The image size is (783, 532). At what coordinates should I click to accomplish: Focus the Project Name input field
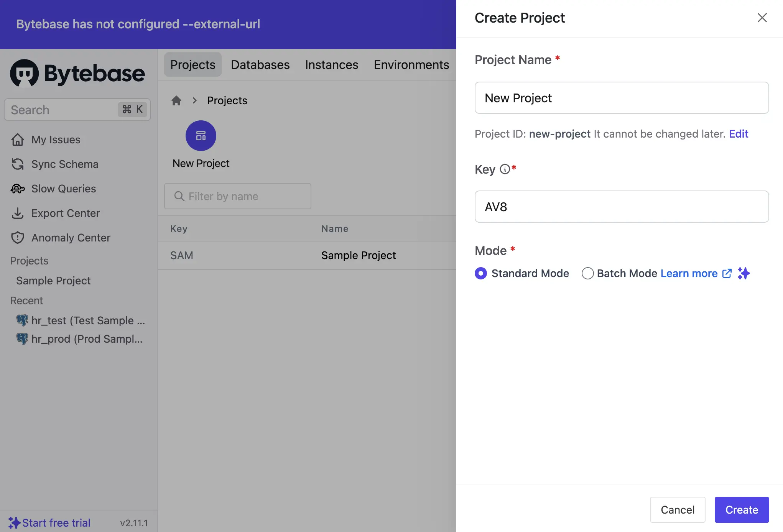pos(622,98)
